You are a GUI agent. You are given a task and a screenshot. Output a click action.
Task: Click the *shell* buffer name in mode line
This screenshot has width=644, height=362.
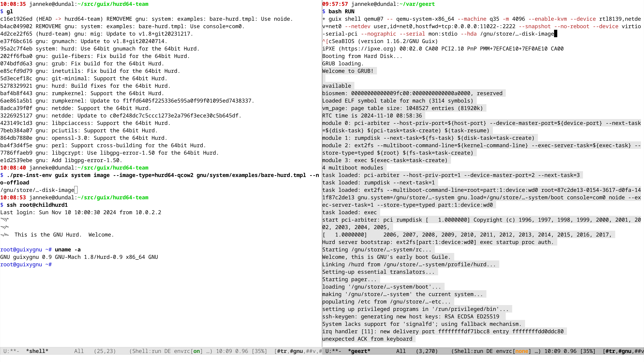[37, 351]
